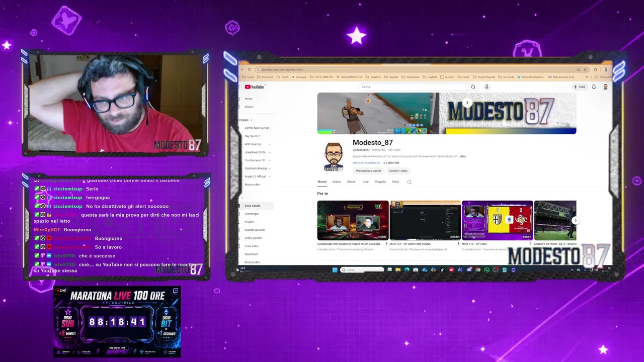
Task: Play Campionato WIR Season 8 video thumbnail
Action: click(x=353, y=221)
